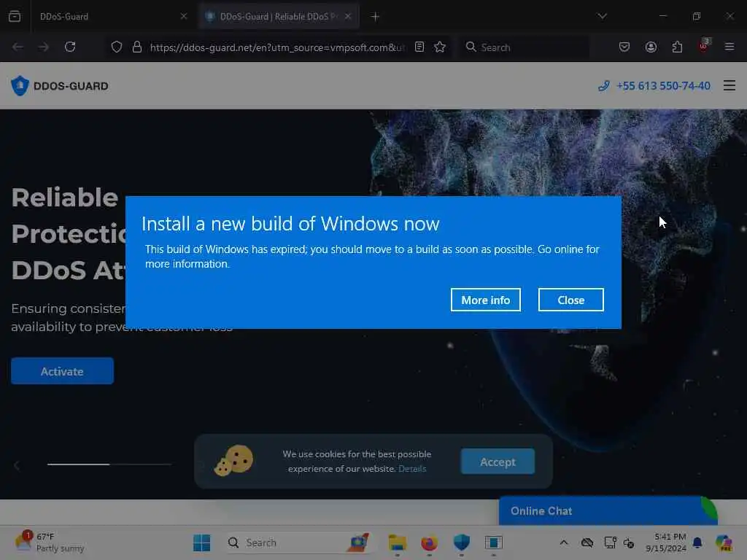This screenshot has width=747, height=560.
Task: Open tracking protection shield icon
Action: 117,47
